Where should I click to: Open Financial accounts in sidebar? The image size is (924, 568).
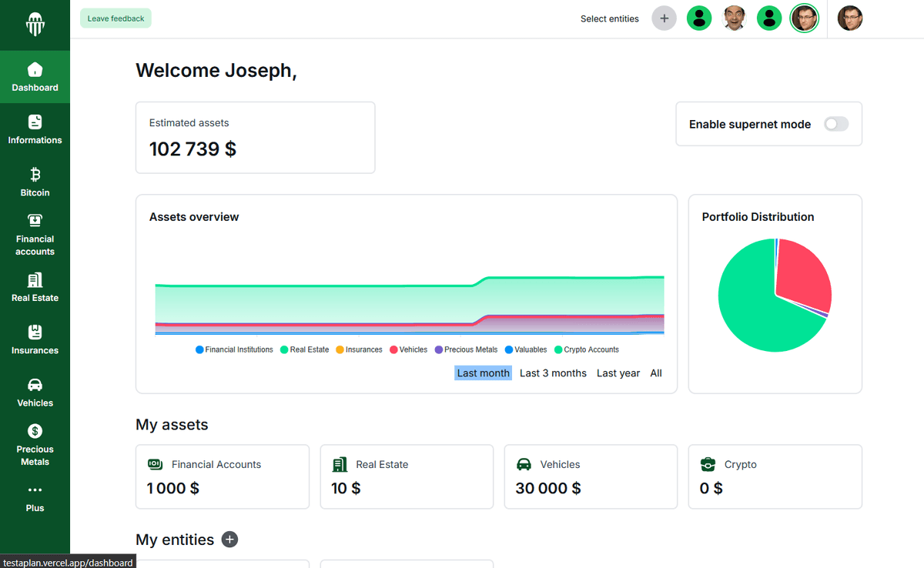tap(35, 234)
